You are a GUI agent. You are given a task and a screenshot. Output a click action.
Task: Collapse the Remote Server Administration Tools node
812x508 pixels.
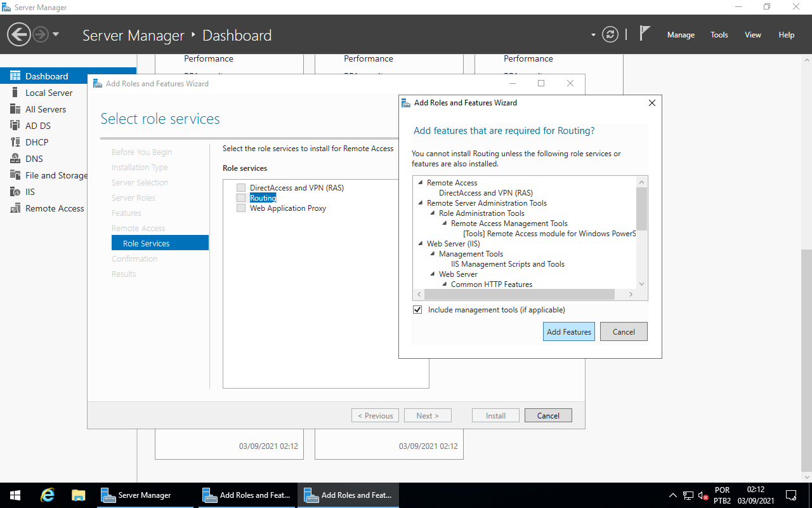coord(421,203)
